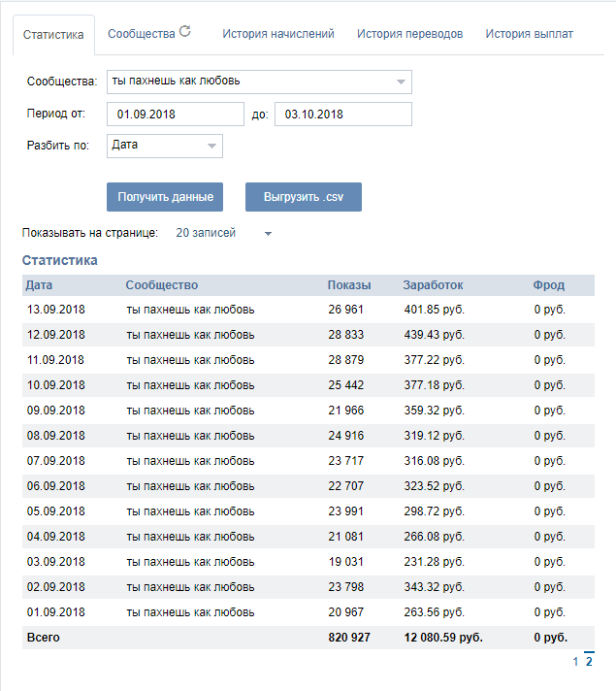Select page 2 in pagination

[x=589, y=662]
